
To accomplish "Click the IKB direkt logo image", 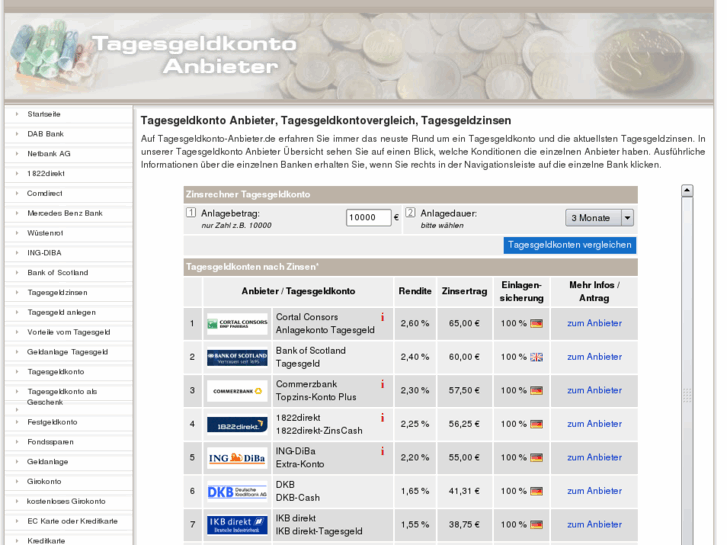I will pyautogui.click(x=237, y=525).
